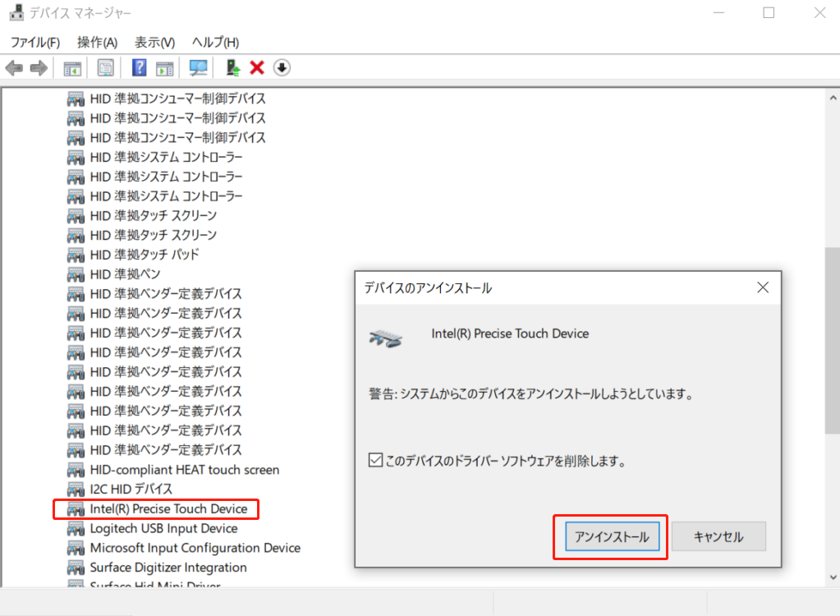Select HID-compliant HEAT touch screen
840x616 pixels.
184,470
